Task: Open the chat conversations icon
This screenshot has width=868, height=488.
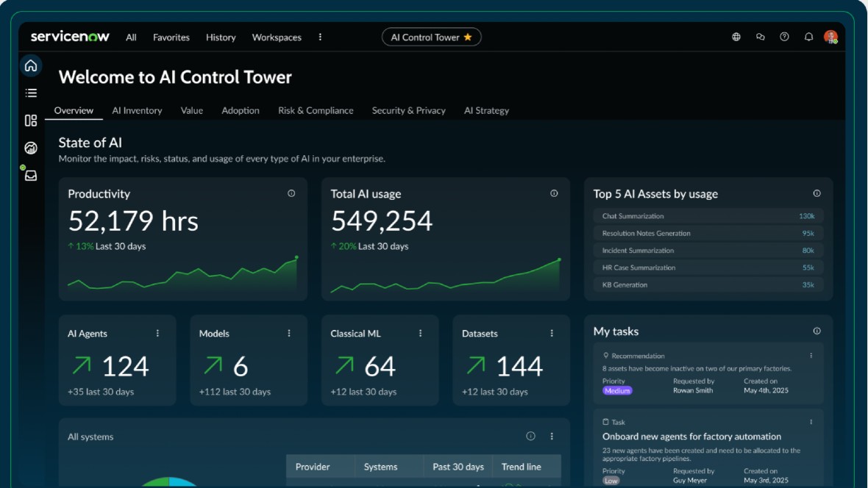Action: pyautogui.click(x=761, y=37)
